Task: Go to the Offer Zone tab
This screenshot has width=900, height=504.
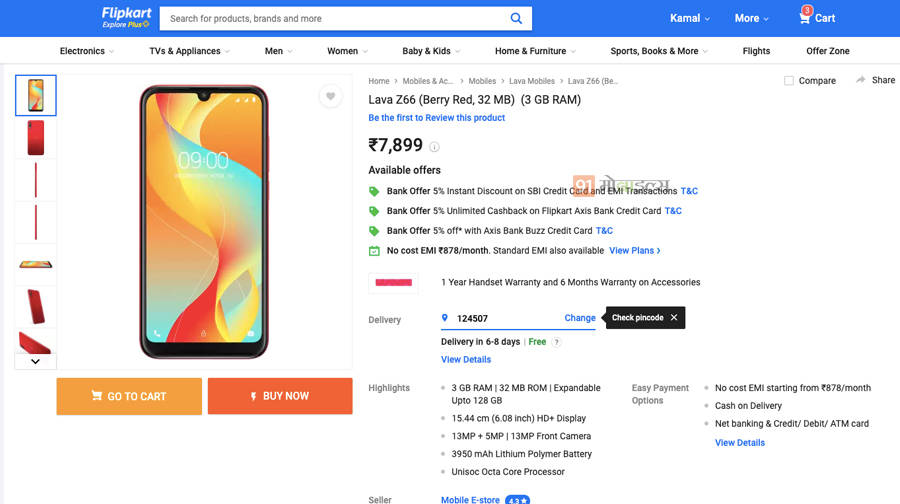Action: click(x=828, y=51)
